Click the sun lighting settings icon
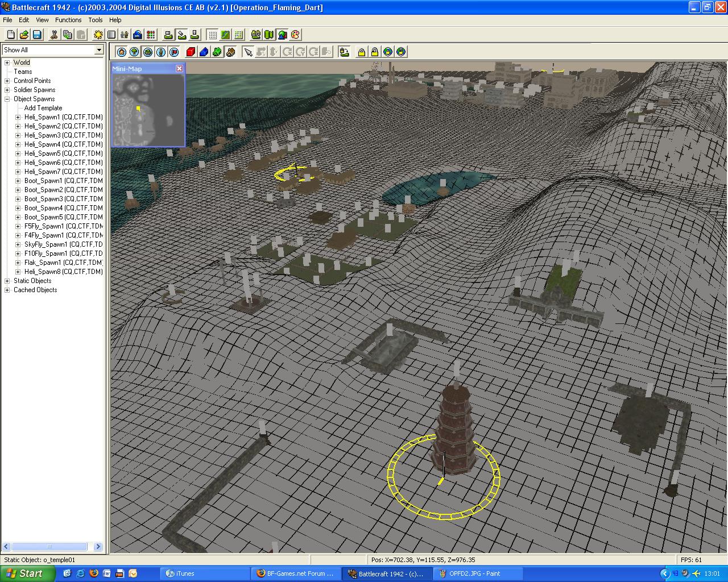728x582 pixels. (x=98, y=35)
